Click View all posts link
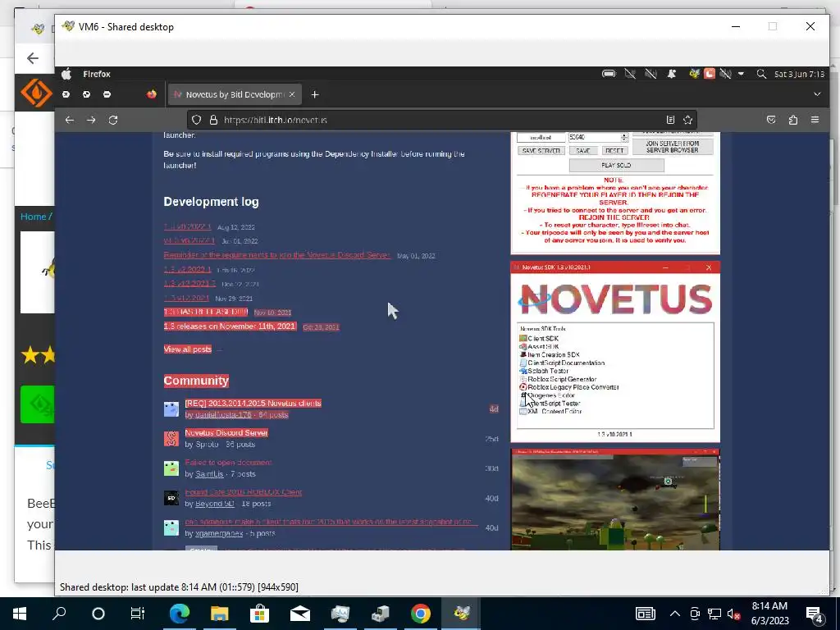 pos(188,349)
